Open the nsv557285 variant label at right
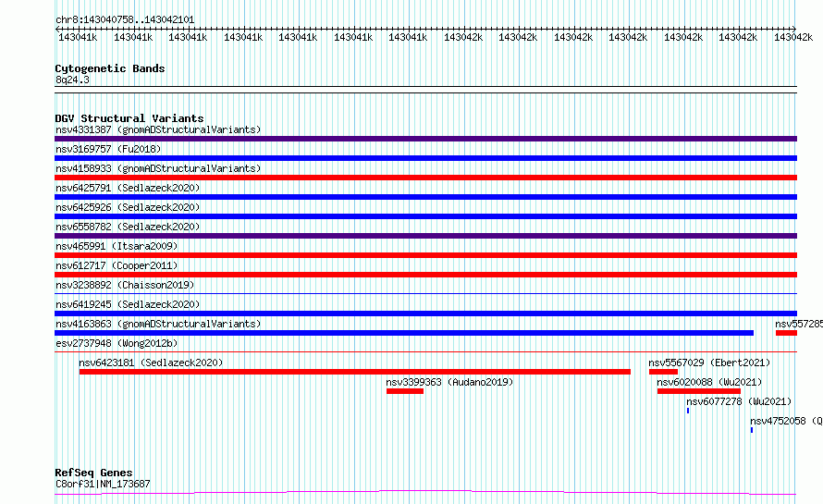This screenshot has height=504, width=823. click(x=799, y=324)
